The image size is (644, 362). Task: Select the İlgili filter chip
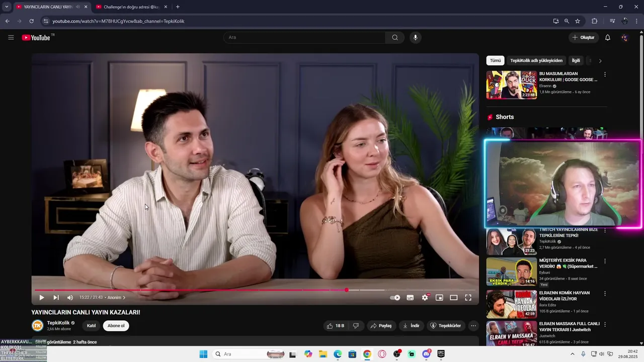pos(576,60)
